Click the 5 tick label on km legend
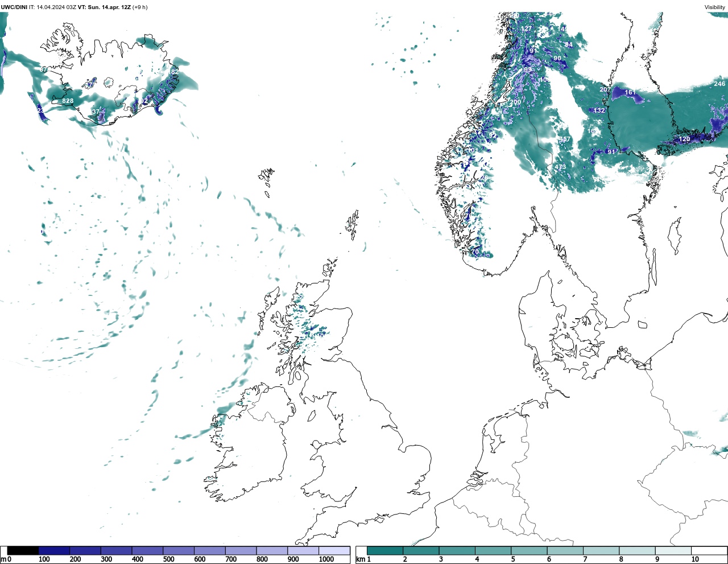The height and width of the screenshot is (564, 728). (x=513, y=559)
